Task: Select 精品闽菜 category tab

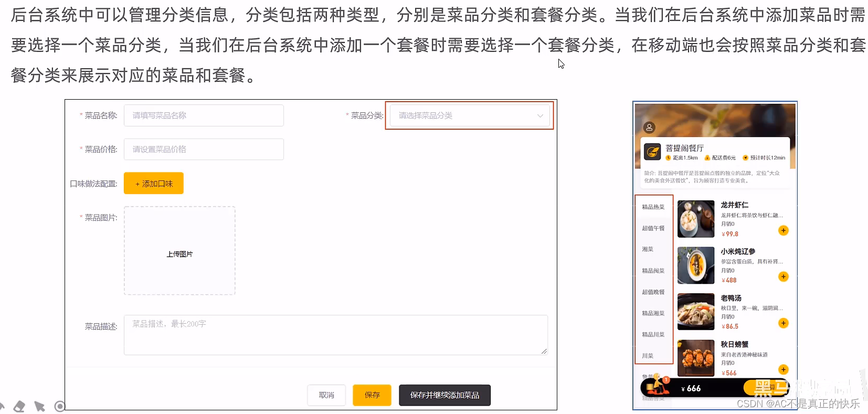Action: point(653,271)
